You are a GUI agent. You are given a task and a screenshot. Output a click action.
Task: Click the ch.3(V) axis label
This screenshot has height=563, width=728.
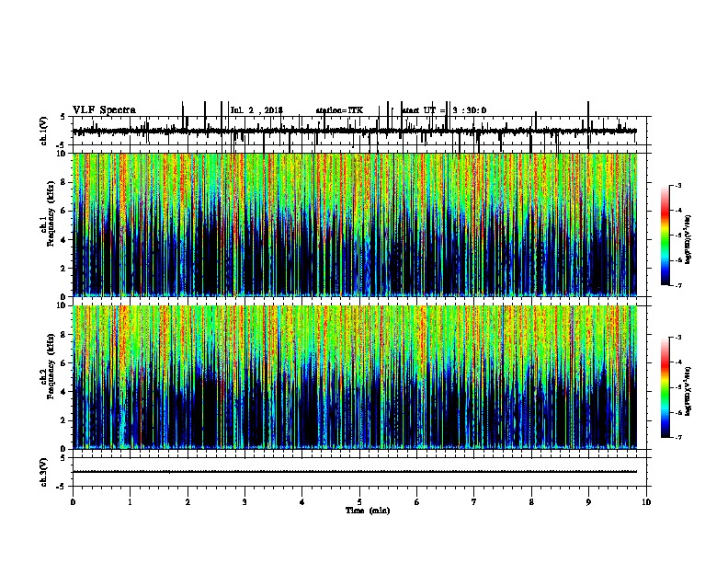(x=44, y=472)
